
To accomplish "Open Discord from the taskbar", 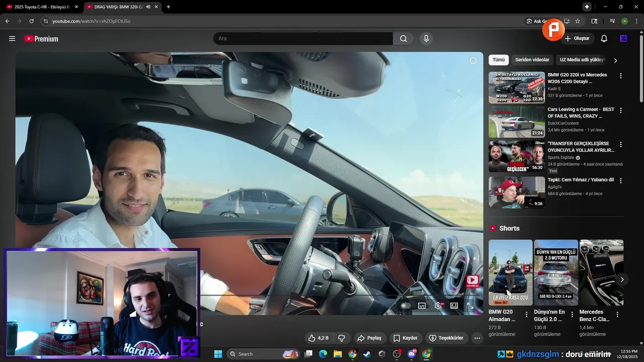I will click(412, 354).
